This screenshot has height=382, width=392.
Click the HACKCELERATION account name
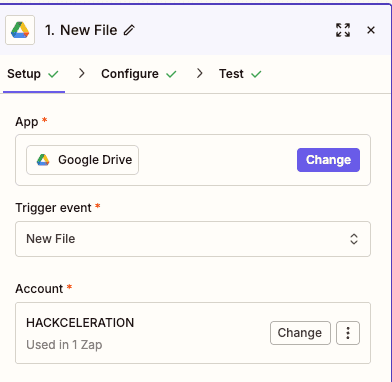[80, 323]
